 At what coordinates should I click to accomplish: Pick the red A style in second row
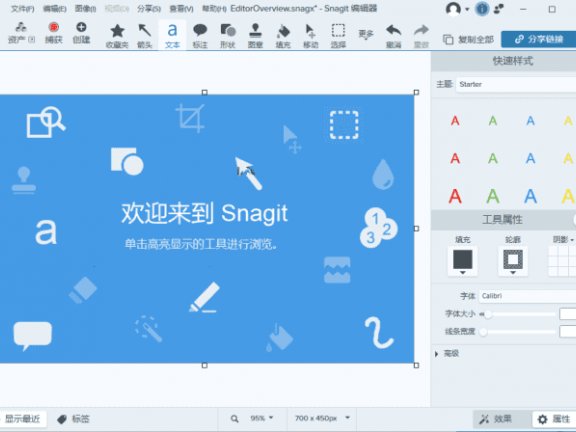point(455,158)
